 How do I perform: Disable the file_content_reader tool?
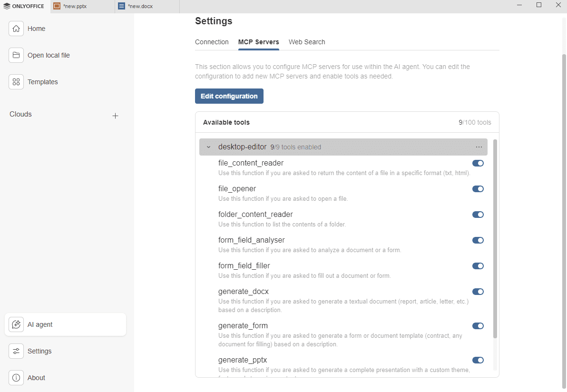point(478,163)
